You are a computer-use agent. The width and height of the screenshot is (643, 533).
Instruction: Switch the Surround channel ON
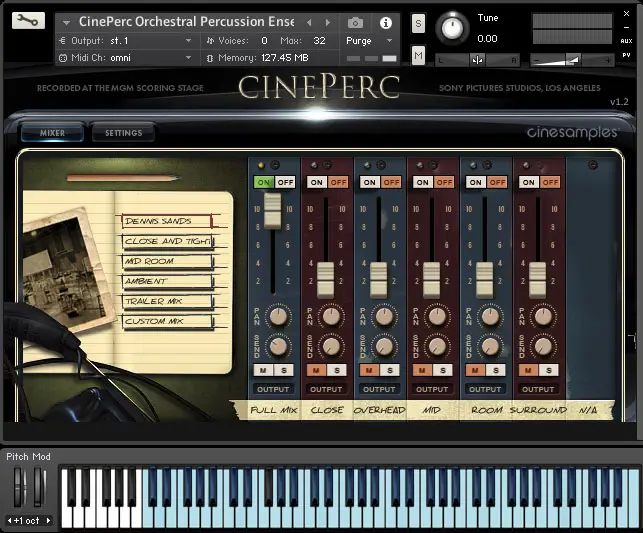tap(529, 182)
